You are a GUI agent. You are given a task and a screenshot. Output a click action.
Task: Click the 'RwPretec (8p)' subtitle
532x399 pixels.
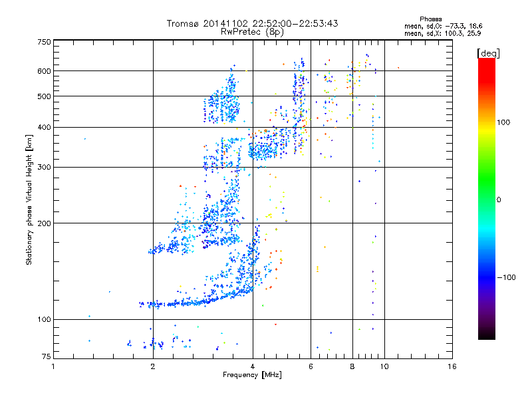point(252,32)
